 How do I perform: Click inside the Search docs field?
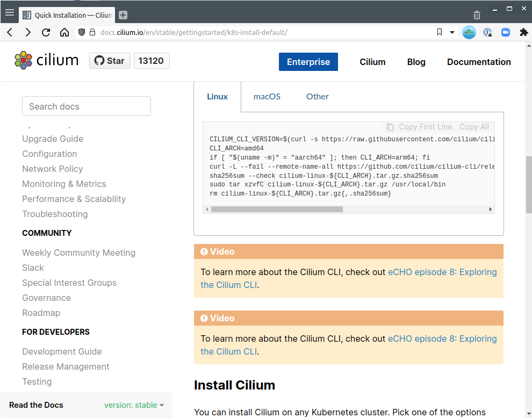click(x=86, y=106)
